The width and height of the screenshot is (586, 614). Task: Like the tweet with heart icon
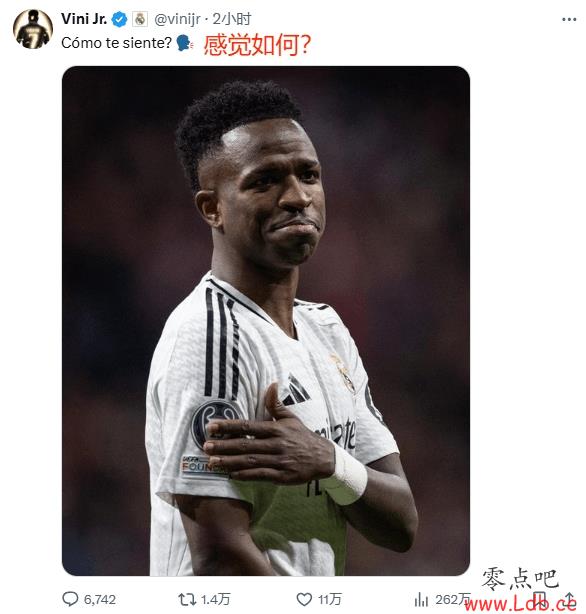304,599
